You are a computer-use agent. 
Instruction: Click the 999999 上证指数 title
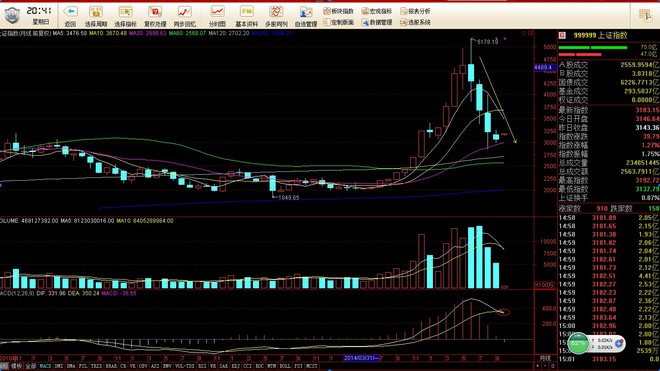(x=600, y=35)
